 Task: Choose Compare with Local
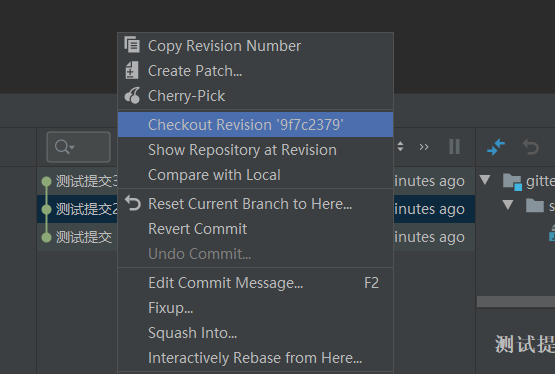click(255, 175)
